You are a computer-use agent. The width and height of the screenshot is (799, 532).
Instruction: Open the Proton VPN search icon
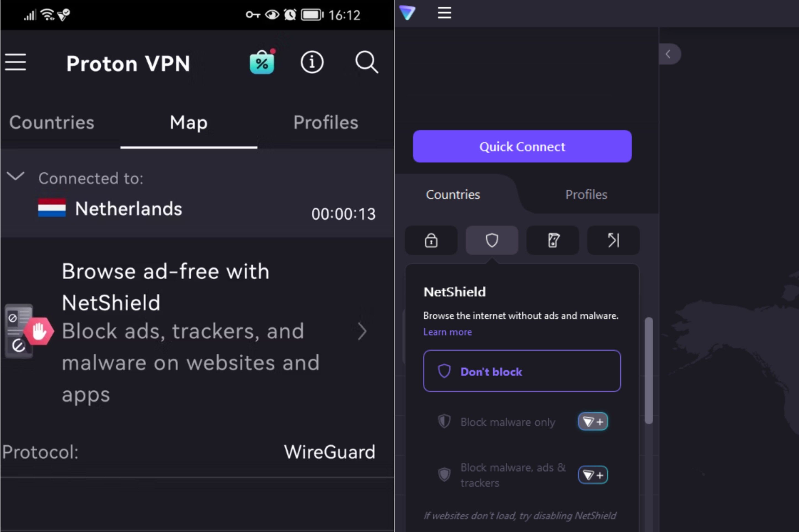[x=366, y=62]
